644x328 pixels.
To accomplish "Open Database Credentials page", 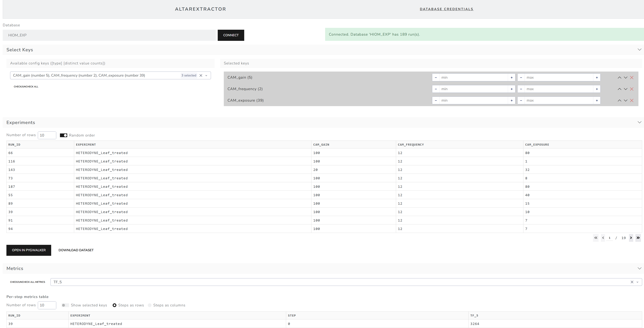I will pos(446,9).
